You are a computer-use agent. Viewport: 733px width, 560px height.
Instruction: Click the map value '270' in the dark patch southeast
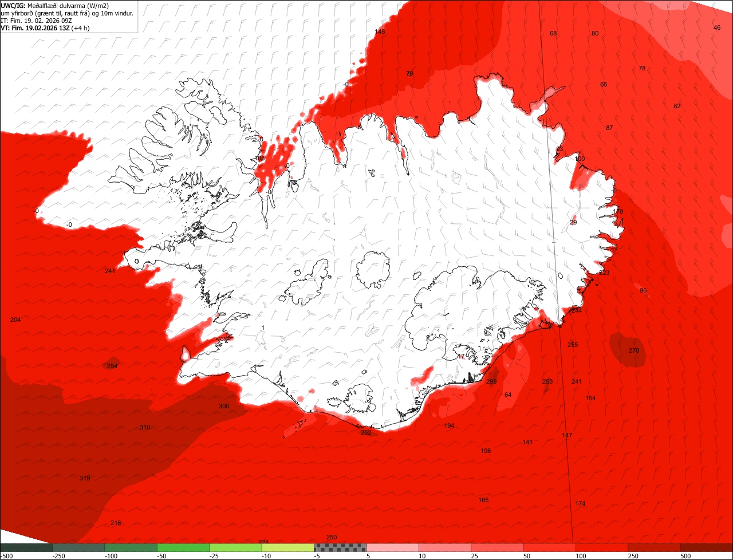(634, 350)
